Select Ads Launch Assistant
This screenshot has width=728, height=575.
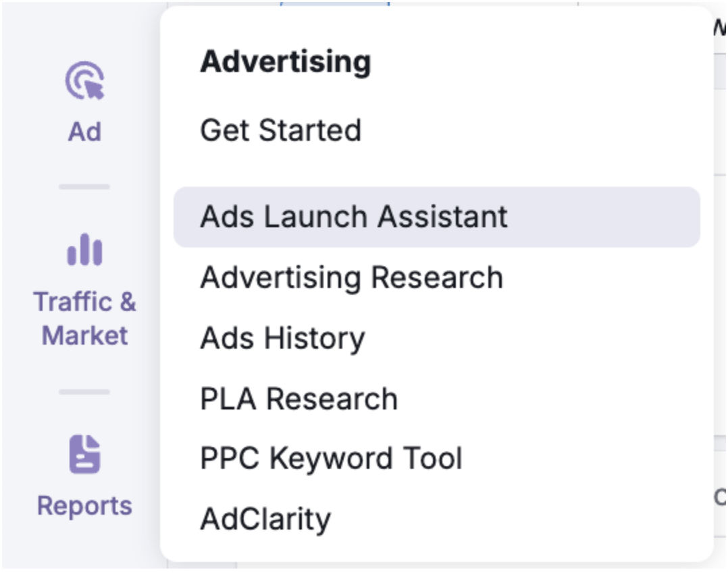pos(354,217)
